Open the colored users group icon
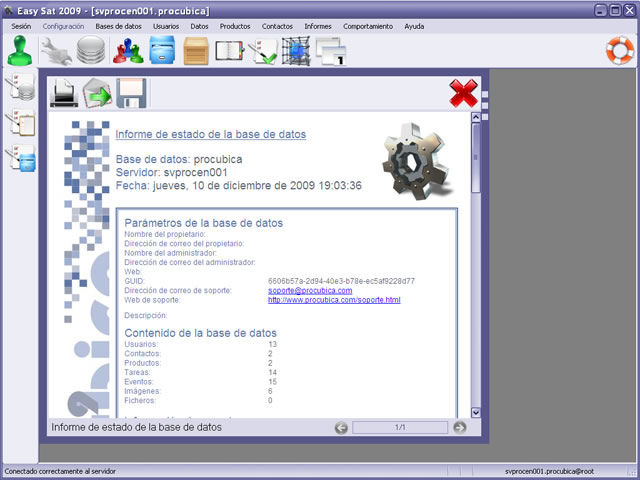Viewport: 640px width, 480px height. [x=128, y=51]
